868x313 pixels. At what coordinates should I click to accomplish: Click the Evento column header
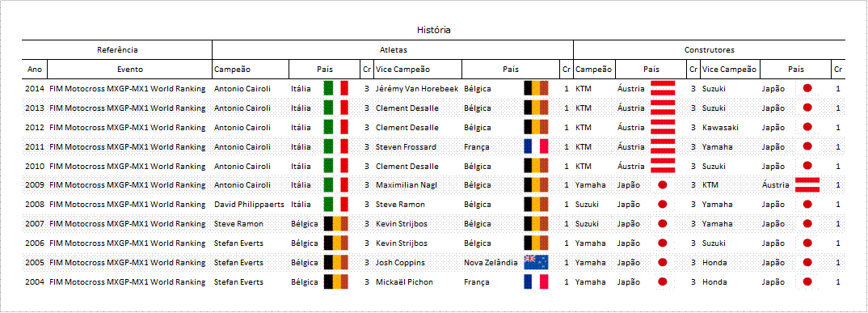coord(129,70)
